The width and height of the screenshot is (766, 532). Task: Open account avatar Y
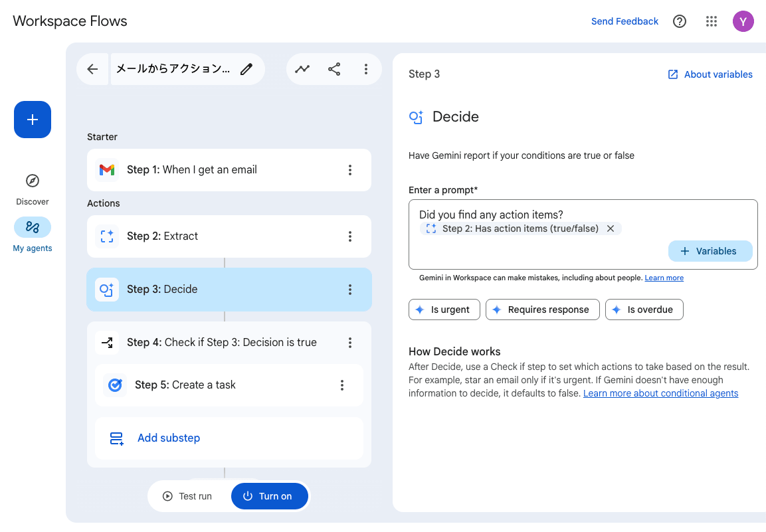pos(743,21)
